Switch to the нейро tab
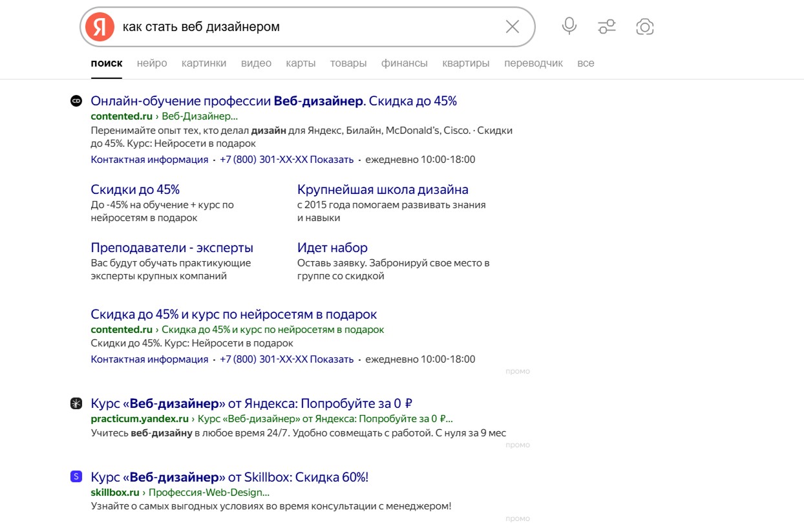Image resolution: width=804 pixels, height=532 pixels. point(152,63)
